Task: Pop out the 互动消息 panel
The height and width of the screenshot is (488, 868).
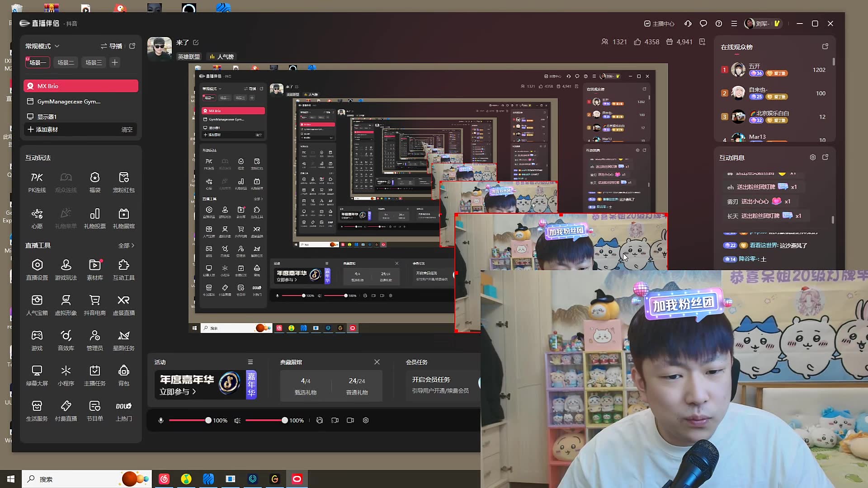Action: [x=825, y=157]
